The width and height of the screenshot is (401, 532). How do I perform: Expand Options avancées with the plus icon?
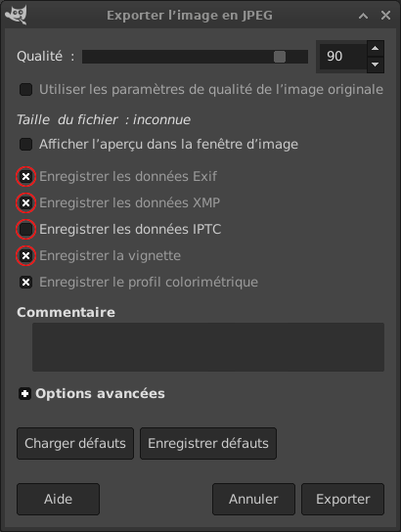click(24, 394)
